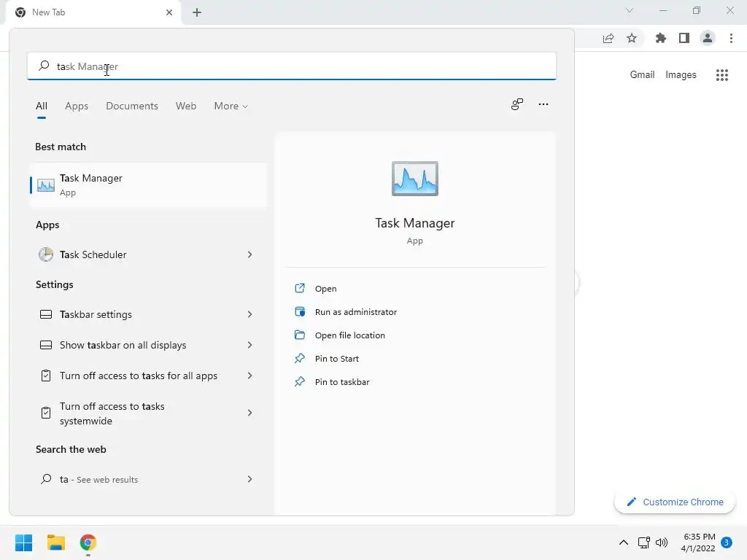Select the New Tab browser tab
The width and height of the screenshot is (747, 560).
[x=93, y=12]
